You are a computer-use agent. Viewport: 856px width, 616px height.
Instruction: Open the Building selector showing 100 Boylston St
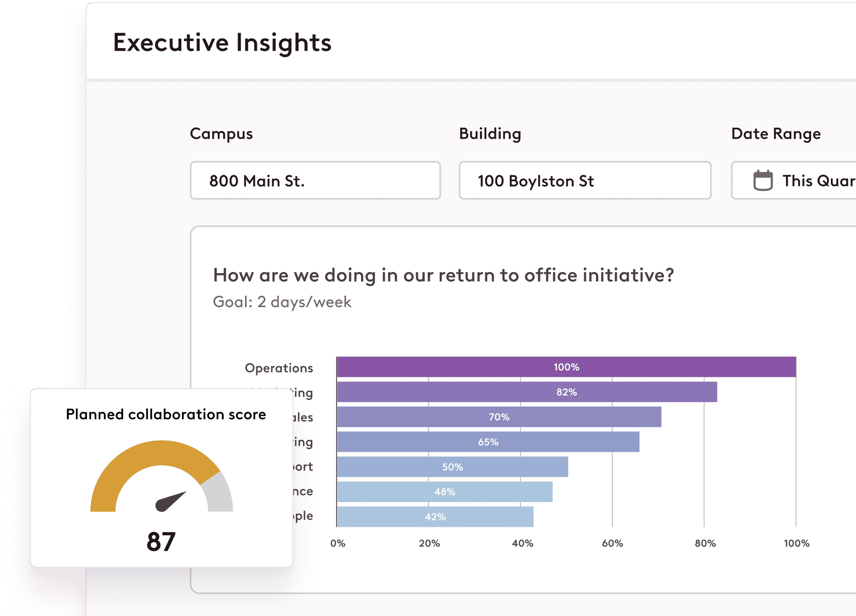(x=584, y=181)
